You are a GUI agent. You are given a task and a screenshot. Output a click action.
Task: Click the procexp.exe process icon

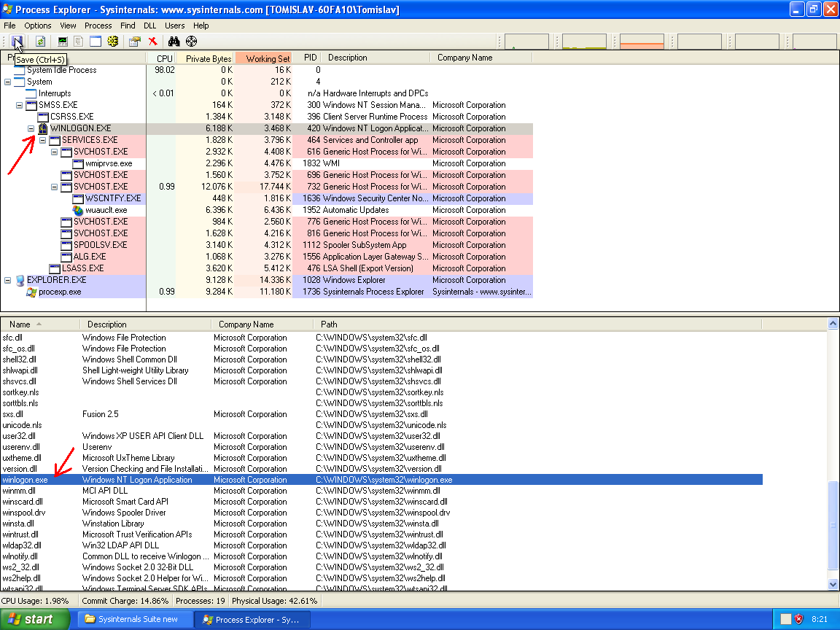(31, 292)
